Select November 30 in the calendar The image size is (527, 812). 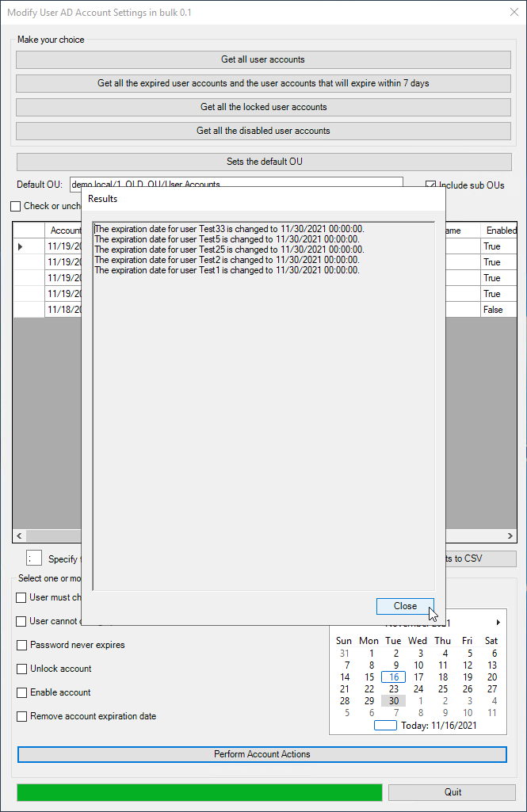(394, 701)
